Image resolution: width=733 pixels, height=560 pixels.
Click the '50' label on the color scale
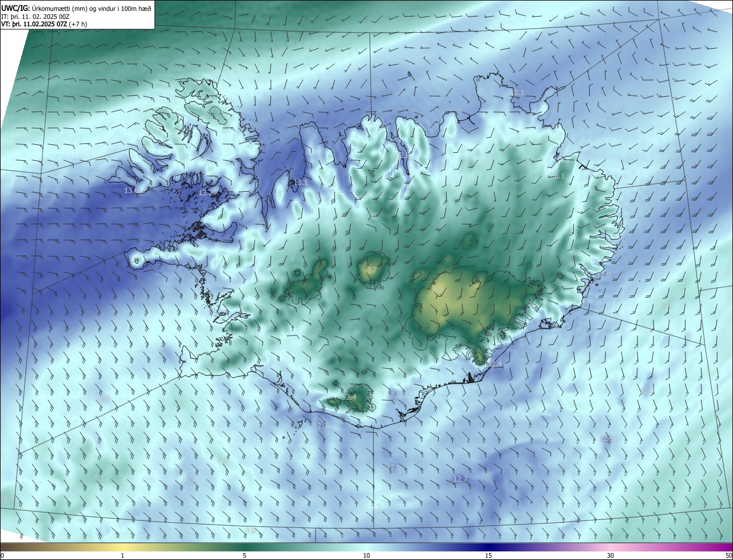pyautogui.click(x=728, y=555)
